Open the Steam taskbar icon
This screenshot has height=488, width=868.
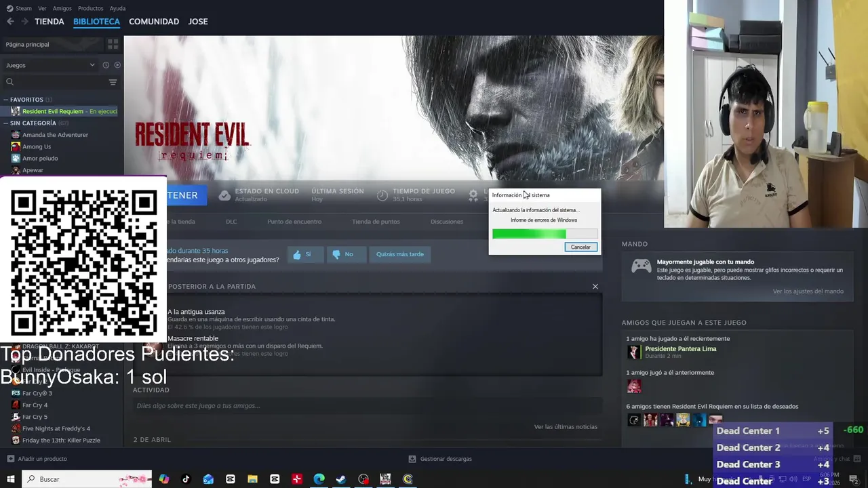341,479
